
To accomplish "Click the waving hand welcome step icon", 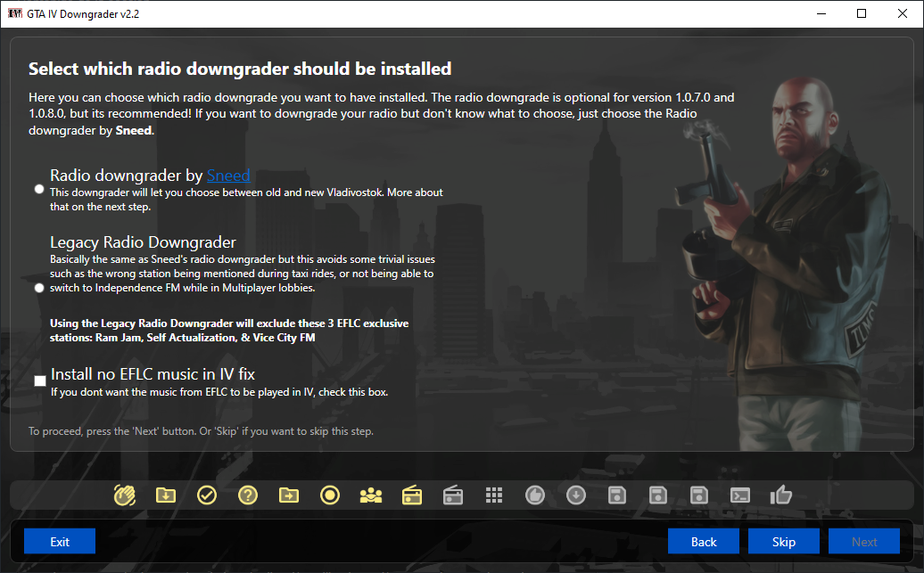I will (x=124, y=495).
